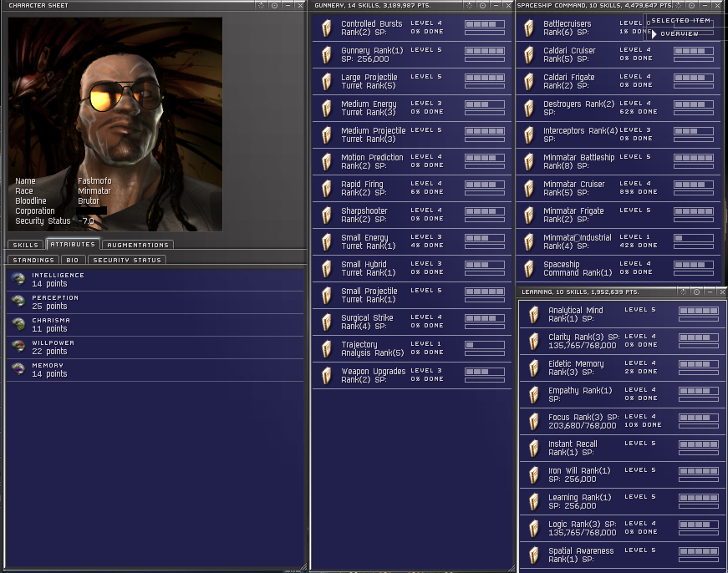Click the Learning window pin icon
The height and width of the screenshot is (573, 728).
683,292
